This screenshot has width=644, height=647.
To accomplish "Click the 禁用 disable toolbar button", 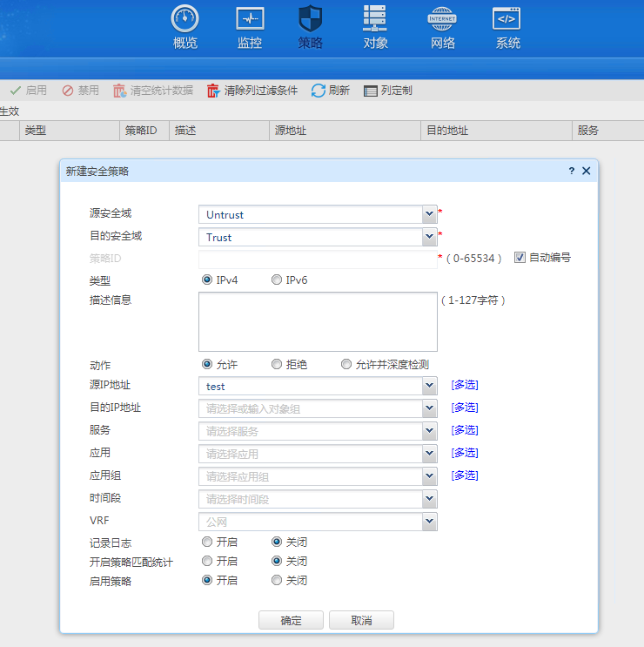I will pos(80,91).
